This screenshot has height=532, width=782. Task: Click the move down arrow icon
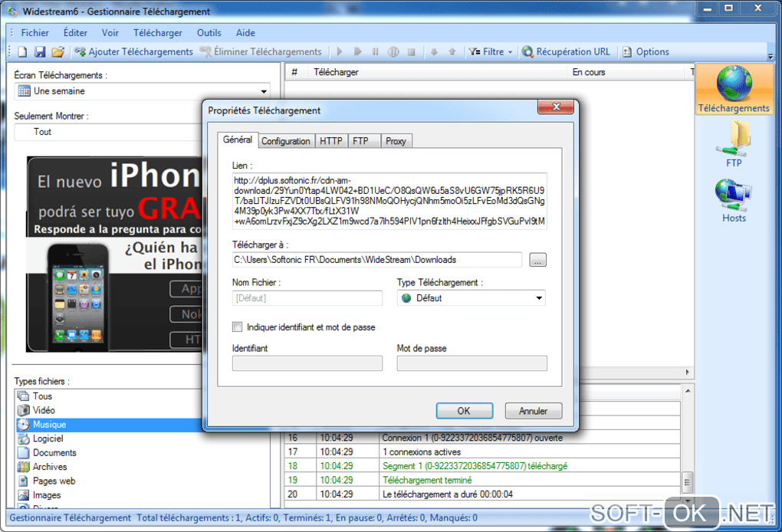[434, 52]
